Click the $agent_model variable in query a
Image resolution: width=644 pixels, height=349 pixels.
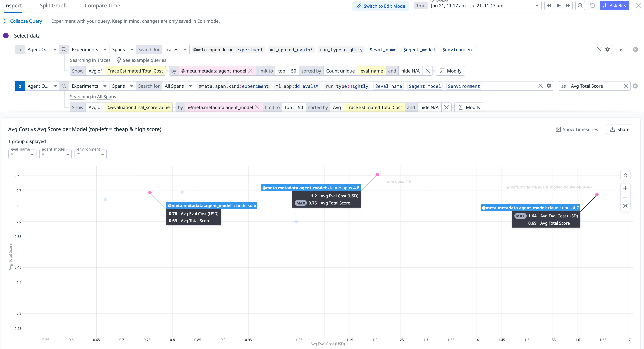419,50
